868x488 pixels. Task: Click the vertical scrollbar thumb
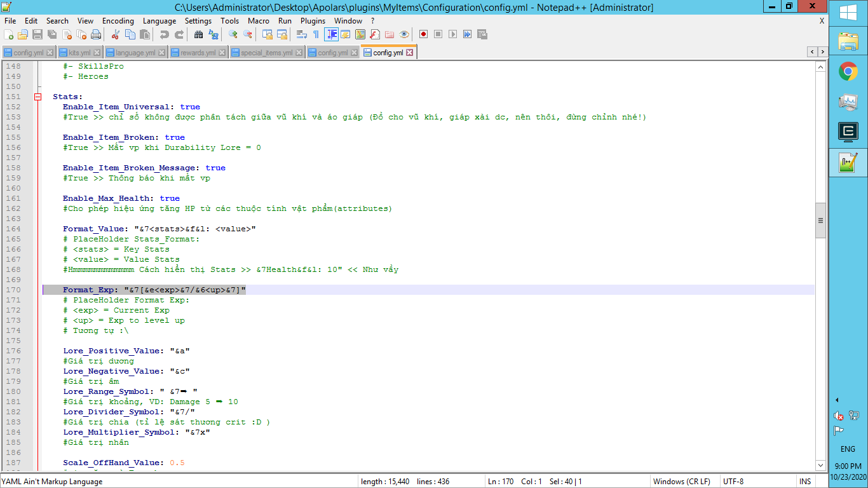[x=820, y=220]
